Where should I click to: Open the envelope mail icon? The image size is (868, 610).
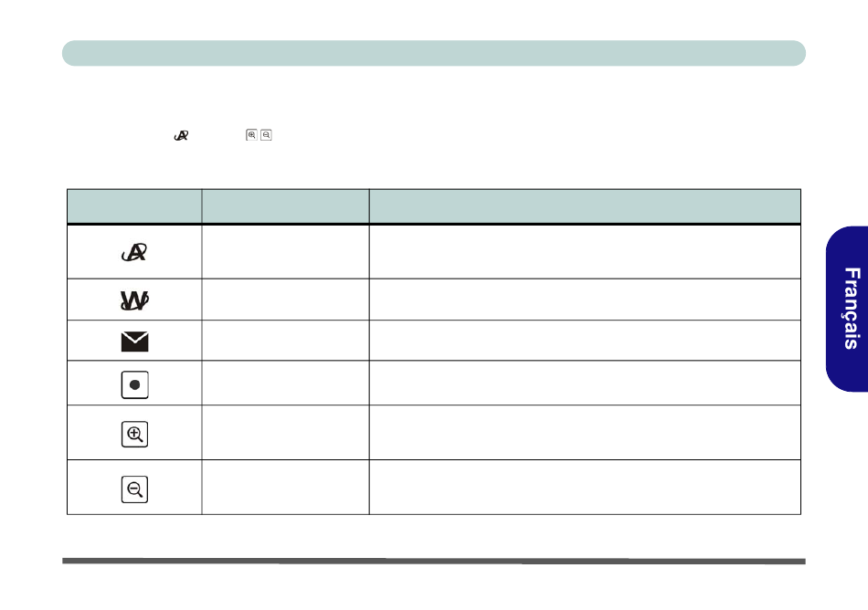134,342
